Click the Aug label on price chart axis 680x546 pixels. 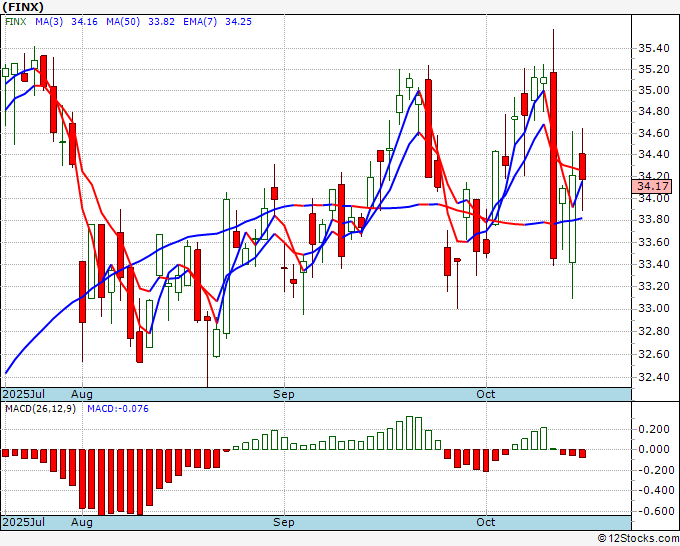(x=82, y=394)
